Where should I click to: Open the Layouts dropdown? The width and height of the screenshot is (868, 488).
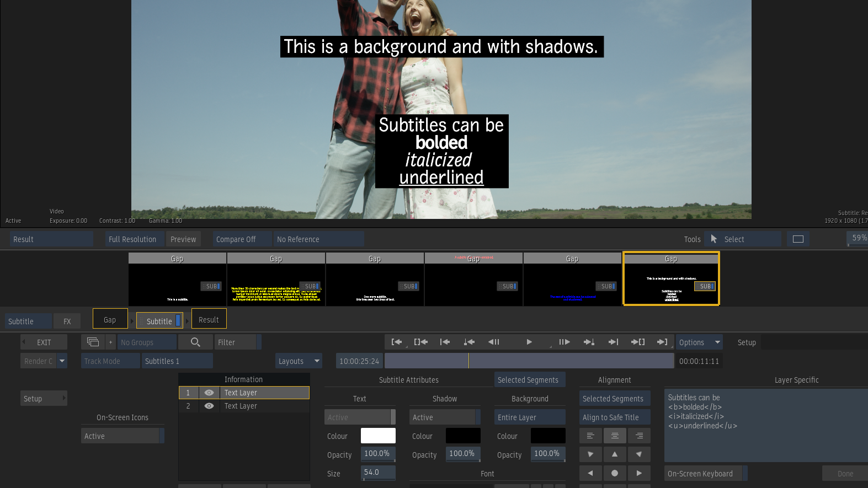[x=299, y=361]
